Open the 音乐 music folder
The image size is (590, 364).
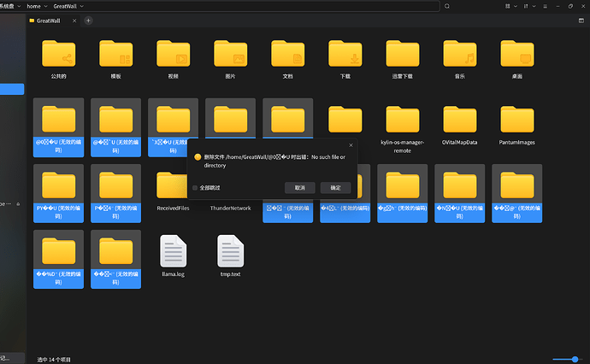tap(460, 55)
